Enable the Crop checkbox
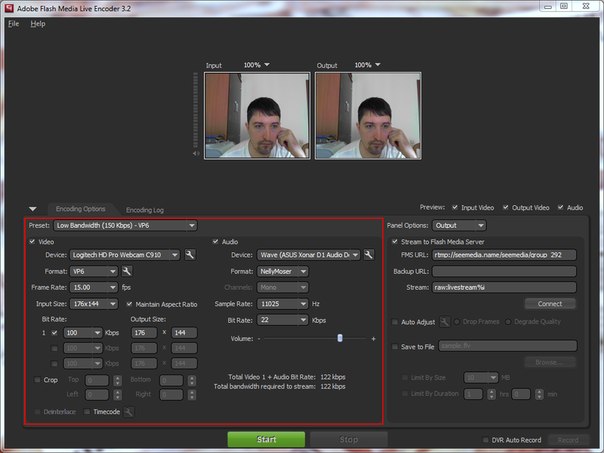The image size is (604, 453). (37, 380)
